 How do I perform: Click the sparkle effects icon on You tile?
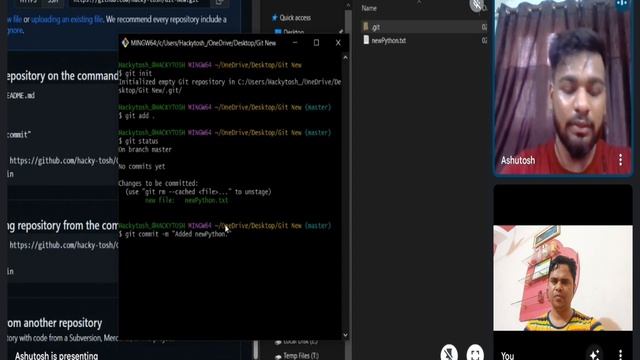coord(594,354)
